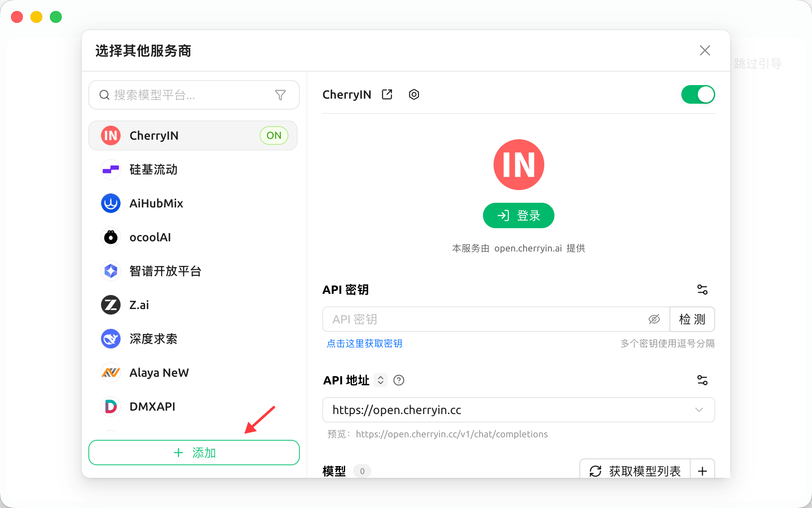Open API key settings sliders icon
The height and width of the screenshot is (508, 812).
click(x=702, y=290)
